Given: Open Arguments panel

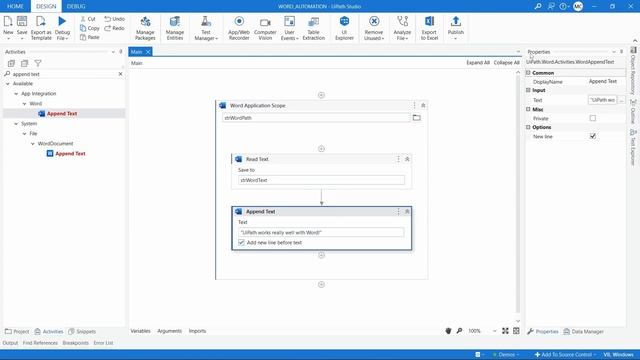Looking at the screenshot, I should coord(169,331).
